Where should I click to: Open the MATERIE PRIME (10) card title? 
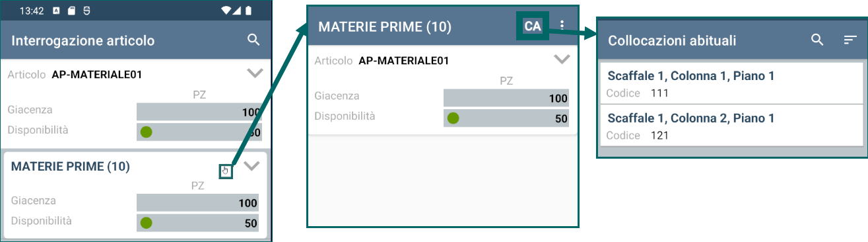pyautogui.click(x=71, y=167)
